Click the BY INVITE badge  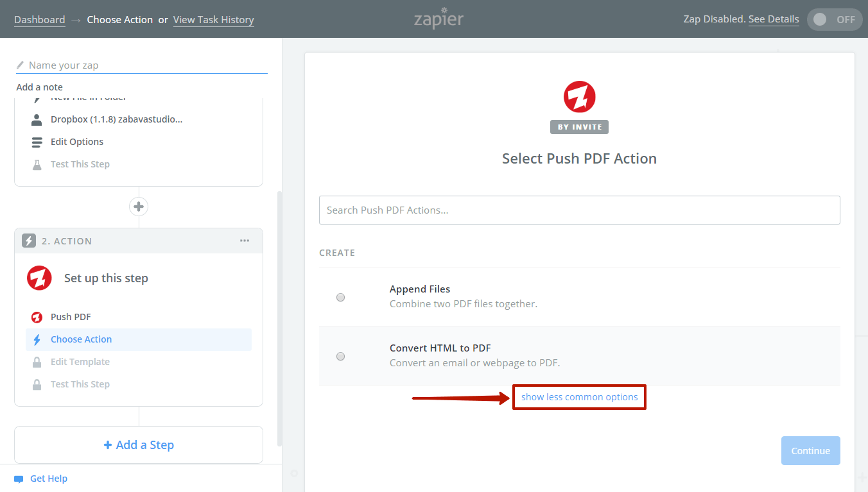579,127
